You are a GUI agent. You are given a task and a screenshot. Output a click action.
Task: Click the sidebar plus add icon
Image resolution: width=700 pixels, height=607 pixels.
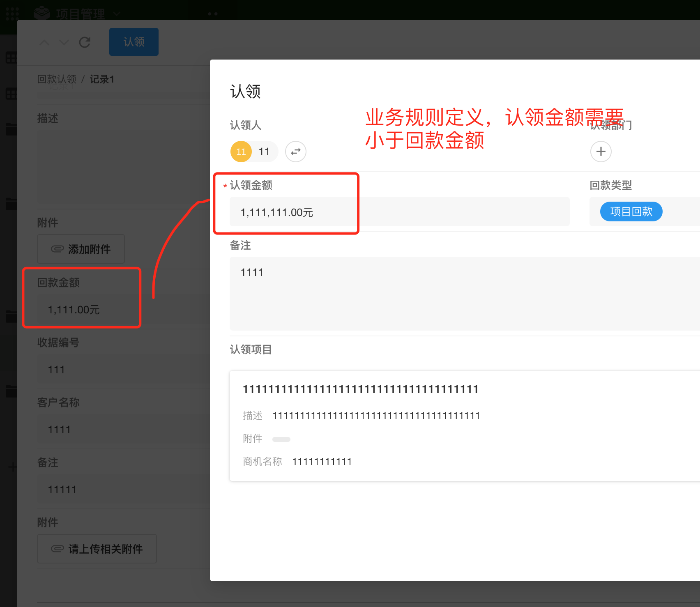coord(12,467)
